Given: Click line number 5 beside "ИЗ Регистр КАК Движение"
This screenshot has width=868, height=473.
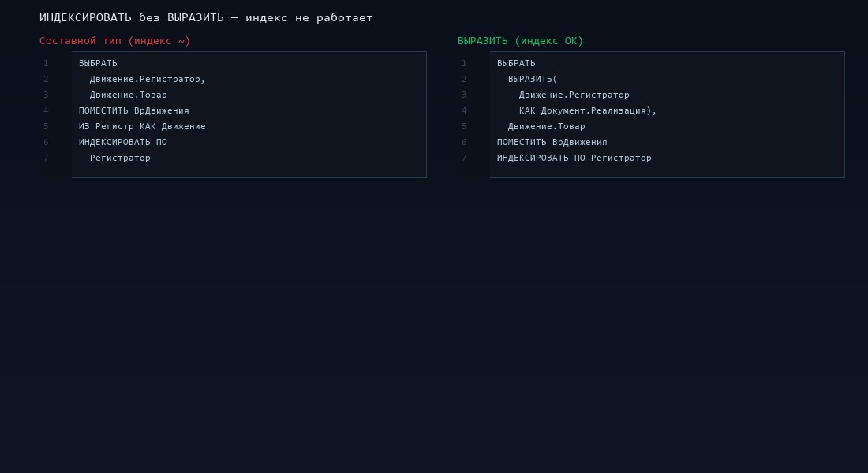Looking at the screenshot, I should pyautogui.click(x=46, y=126).
